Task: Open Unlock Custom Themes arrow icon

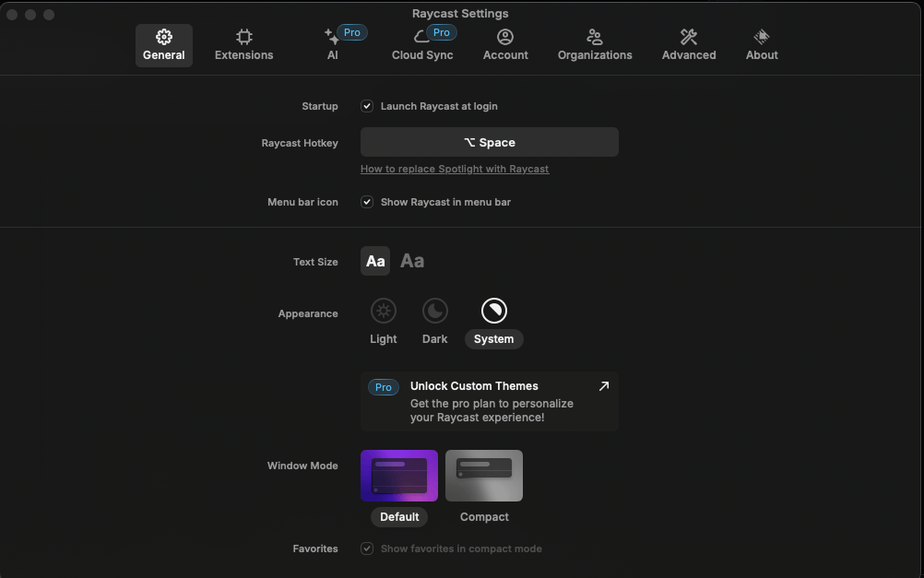Action: (603, 386)
